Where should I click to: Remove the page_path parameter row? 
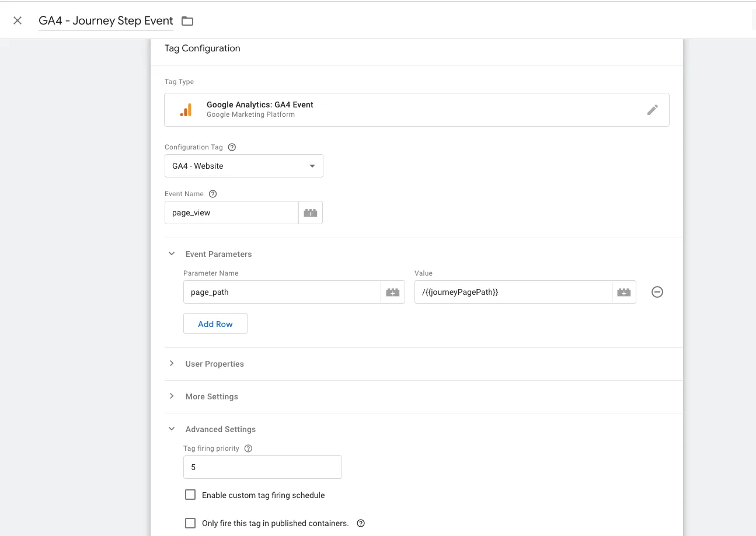point(657,292)
